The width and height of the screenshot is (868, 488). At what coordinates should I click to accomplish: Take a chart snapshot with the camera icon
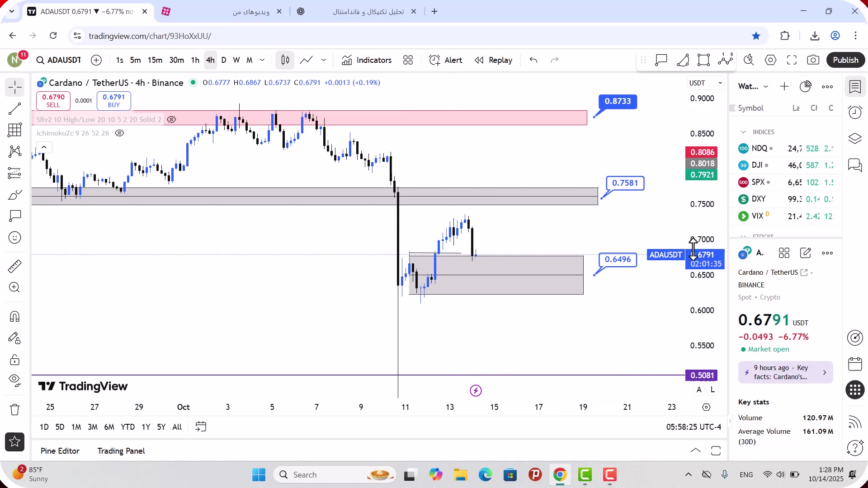pos(813,60)
